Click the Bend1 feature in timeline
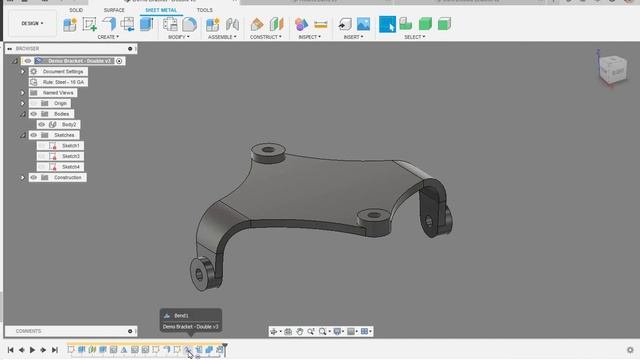This screenshot has height=360, width=640. point(188,350)
